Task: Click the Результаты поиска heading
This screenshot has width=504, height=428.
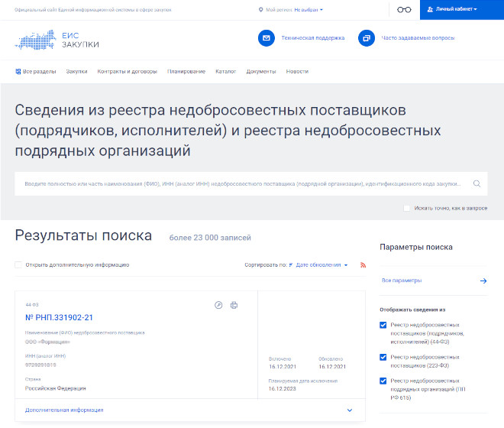Action: pos(83,235)
